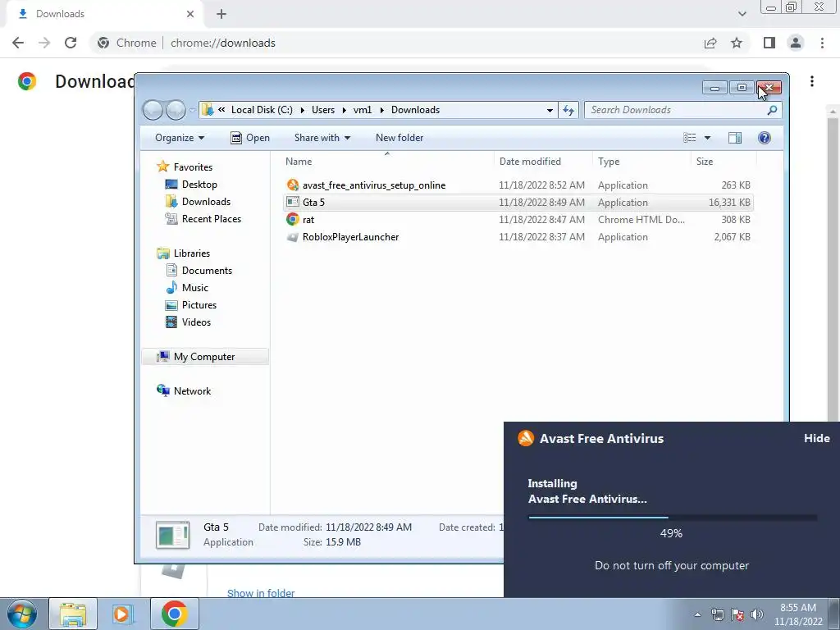Click the volume speaker tray icon
The height and width of the screenshot is (630, 840).
[757, 614]
